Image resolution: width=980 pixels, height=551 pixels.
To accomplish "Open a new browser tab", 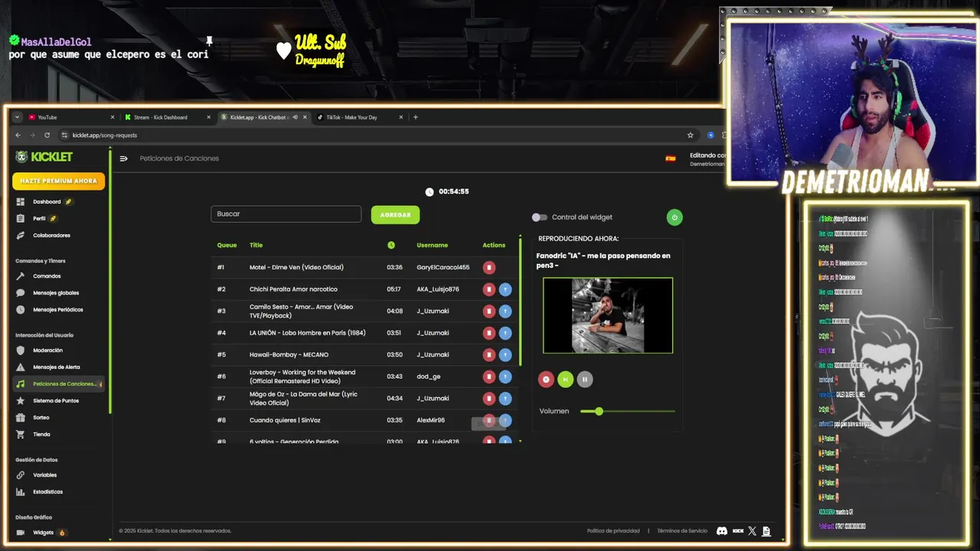I will (416, 117).
